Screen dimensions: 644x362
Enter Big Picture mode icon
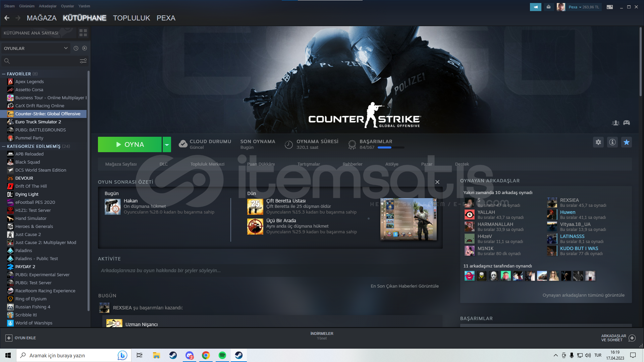click(x=610, y=7)
